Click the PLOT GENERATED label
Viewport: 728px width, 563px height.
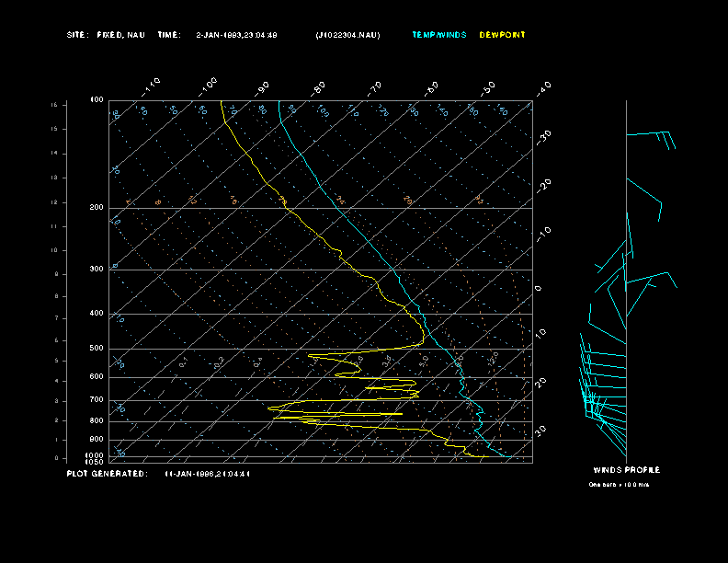coord(106,474)
